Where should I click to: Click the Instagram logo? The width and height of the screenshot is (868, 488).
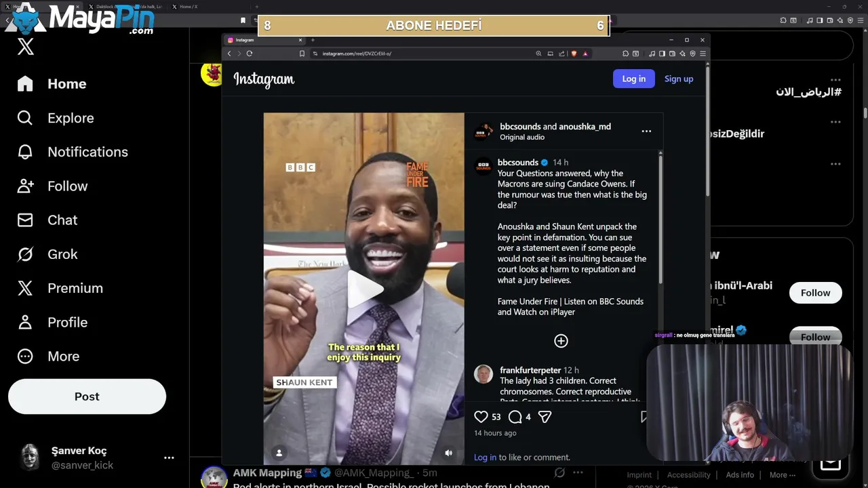coord(264,79)
